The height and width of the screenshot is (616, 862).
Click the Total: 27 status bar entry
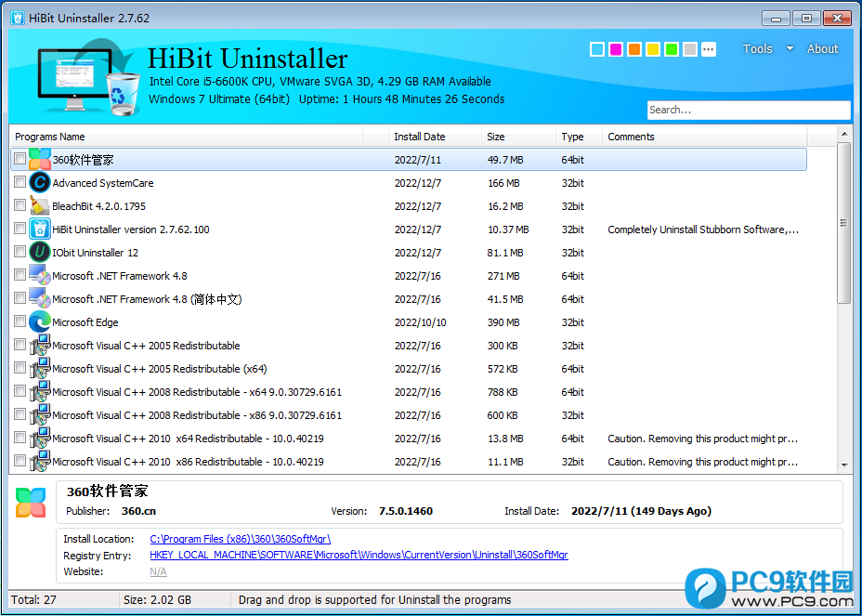click(x=33, y=599)
